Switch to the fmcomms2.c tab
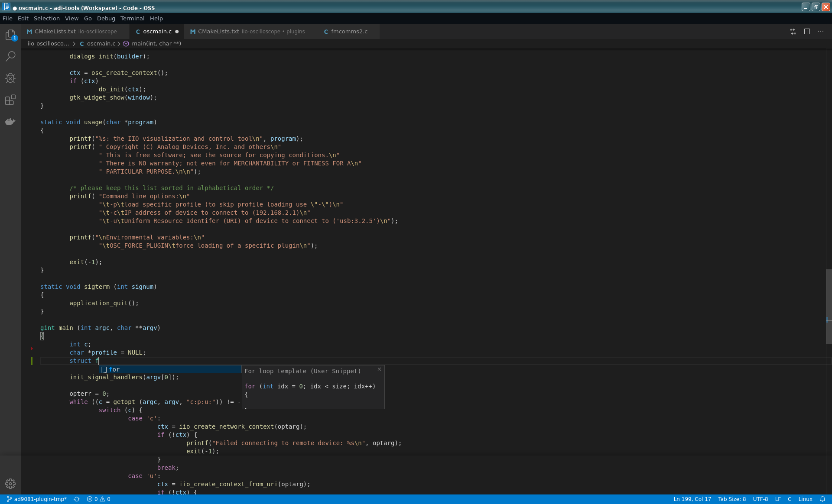This screenshot has width=832, height=504. [x=348, y=31]
